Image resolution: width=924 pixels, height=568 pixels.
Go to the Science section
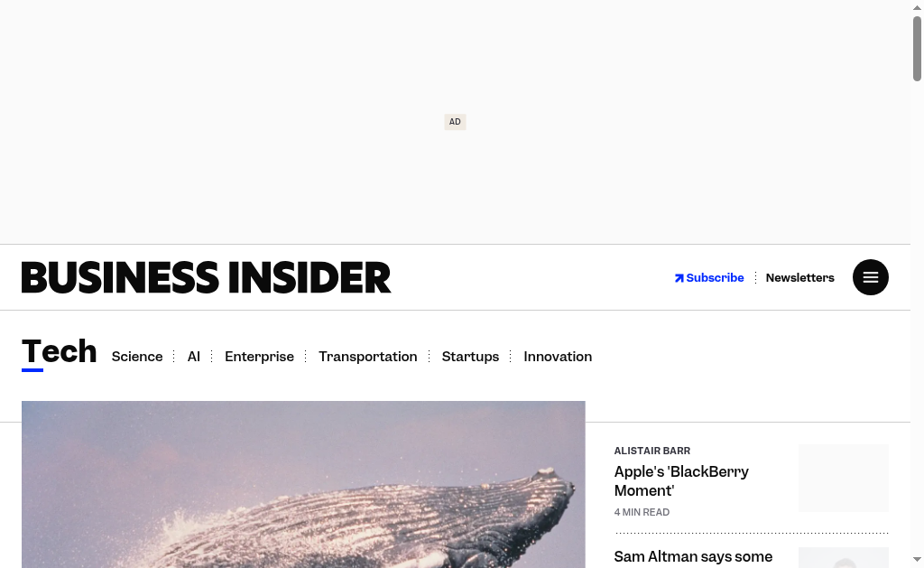137,357
